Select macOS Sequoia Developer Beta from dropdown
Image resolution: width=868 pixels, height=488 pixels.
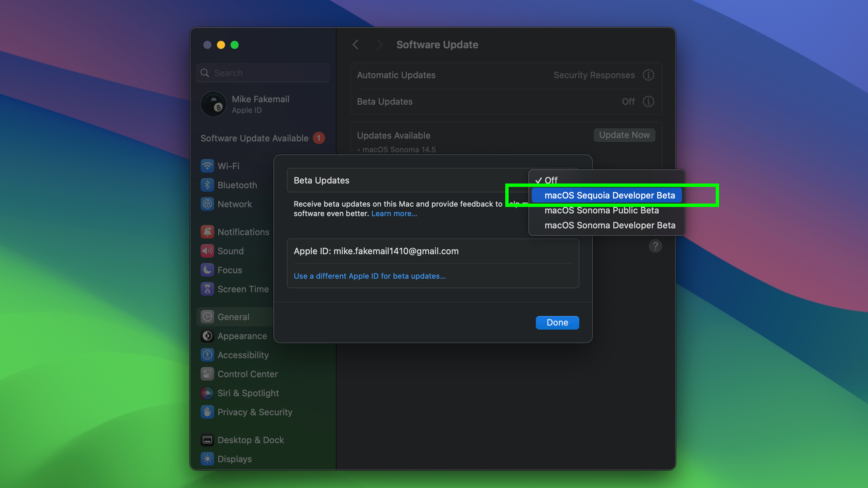click(609, 195)
